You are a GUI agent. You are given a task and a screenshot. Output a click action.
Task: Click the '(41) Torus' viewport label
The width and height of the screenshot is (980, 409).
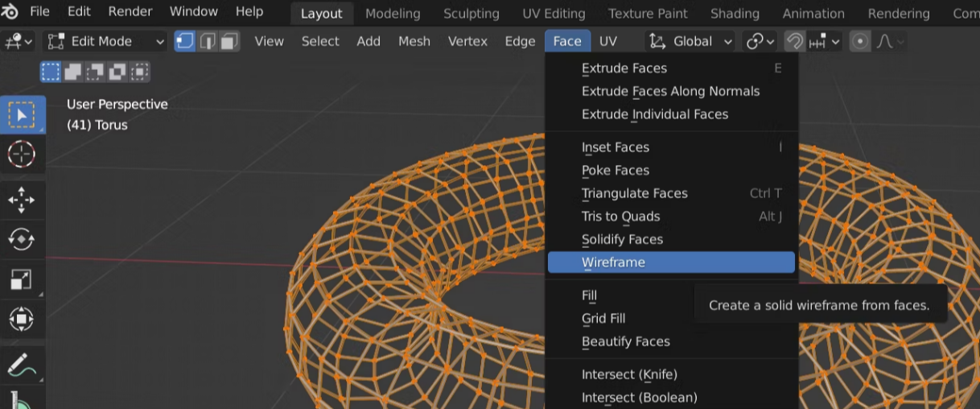[x=97, y=125]
